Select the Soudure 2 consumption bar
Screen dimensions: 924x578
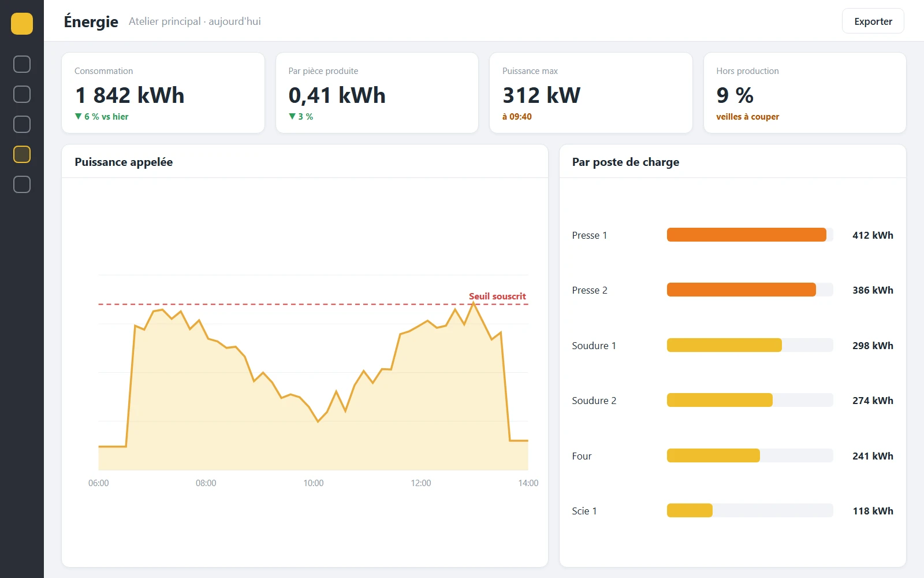[750, 400]
